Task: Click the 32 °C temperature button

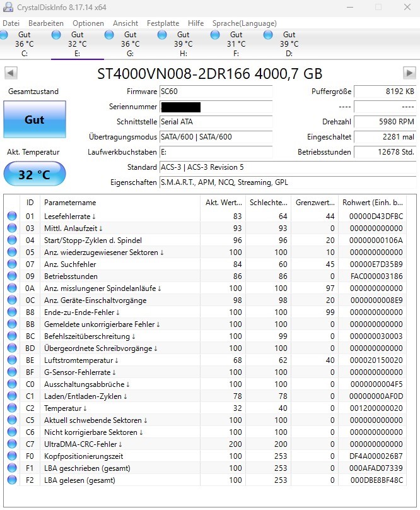Action: click(35, 174)
